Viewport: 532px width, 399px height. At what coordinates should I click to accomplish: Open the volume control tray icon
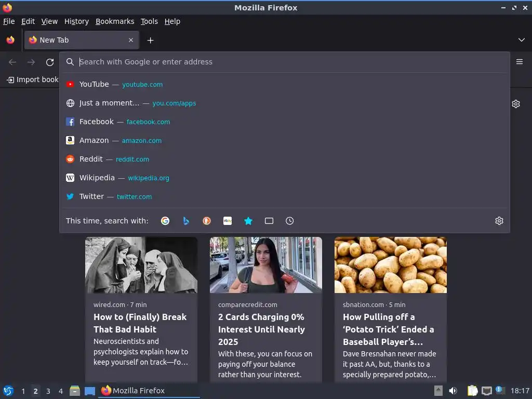tap(453, 391)
